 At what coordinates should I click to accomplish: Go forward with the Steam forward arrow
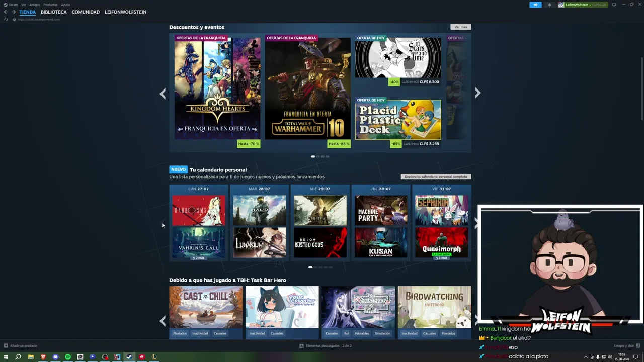[14, 12]
